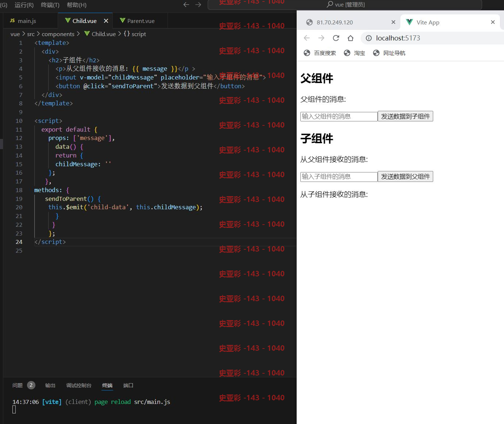Image resolution: width=504 pixels, height=424 pixels.
Task: Go back with the editor navigation arrow
Action: point(186,5)
